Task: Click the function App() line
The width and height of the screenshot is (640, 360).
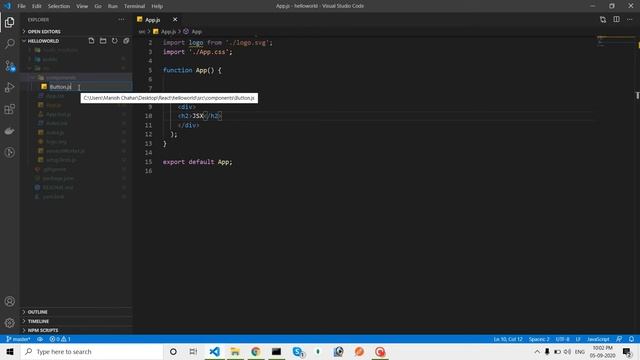Action: click(192, 70)
